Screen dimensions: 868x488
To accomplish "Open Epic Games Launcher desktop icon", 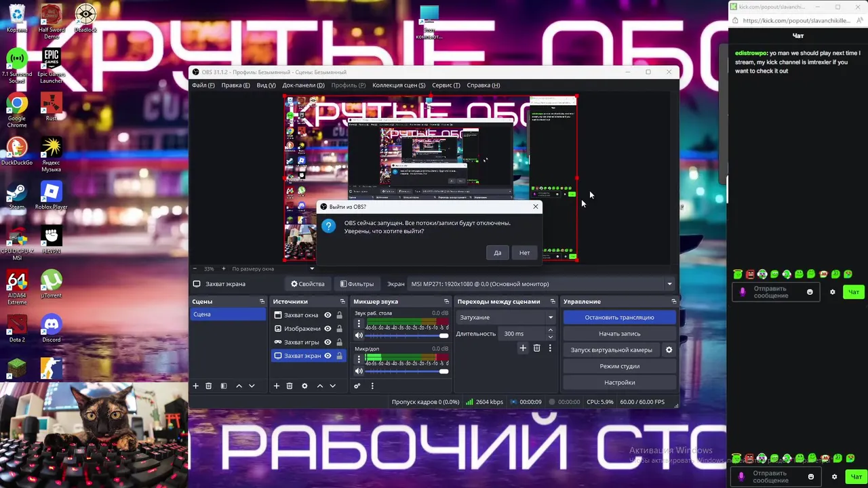I will 52,66.
